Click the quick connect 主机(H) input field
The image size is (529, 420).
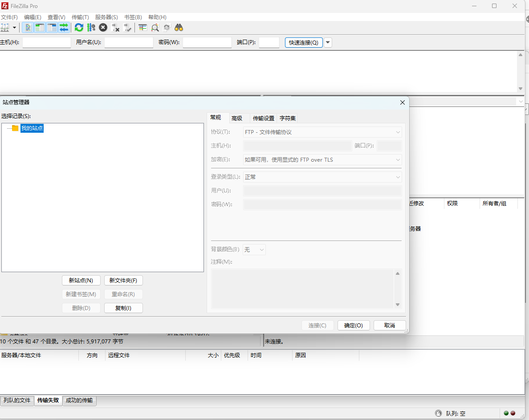point(47,42)
